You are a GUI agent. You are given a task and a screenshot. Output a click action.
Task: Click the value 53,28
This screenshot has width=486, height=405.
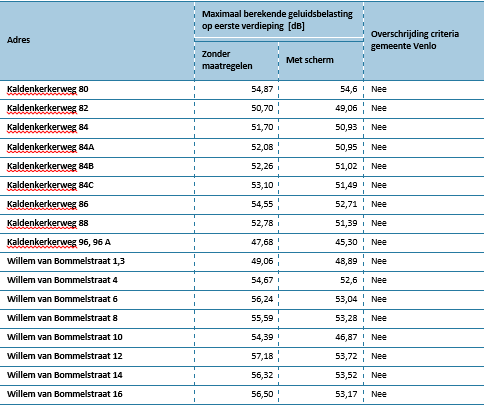(346, 318)
